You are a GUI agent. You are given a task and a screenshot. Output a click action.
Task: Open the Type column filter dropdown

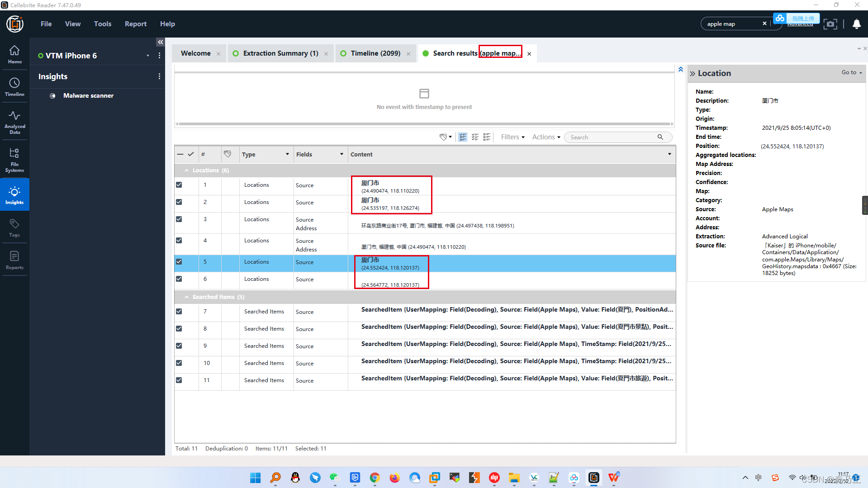click(287, 154)
